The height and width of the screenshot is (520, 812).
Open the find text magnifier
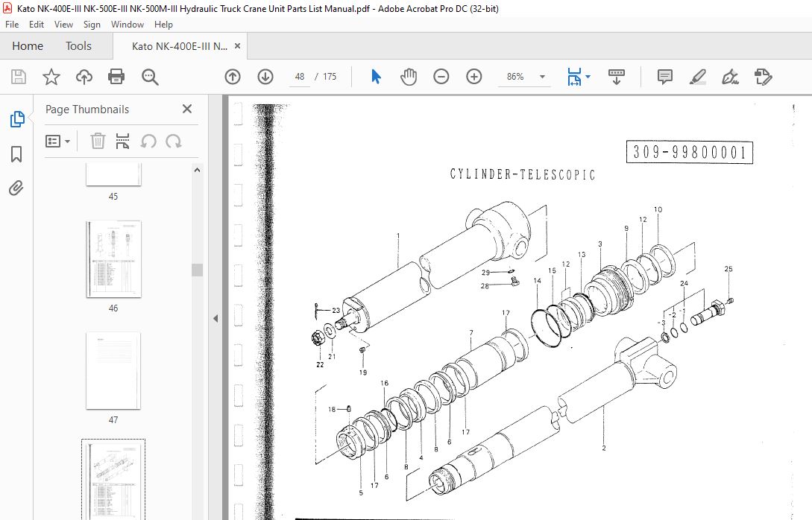pyautogui.click(x=150, y=77)
